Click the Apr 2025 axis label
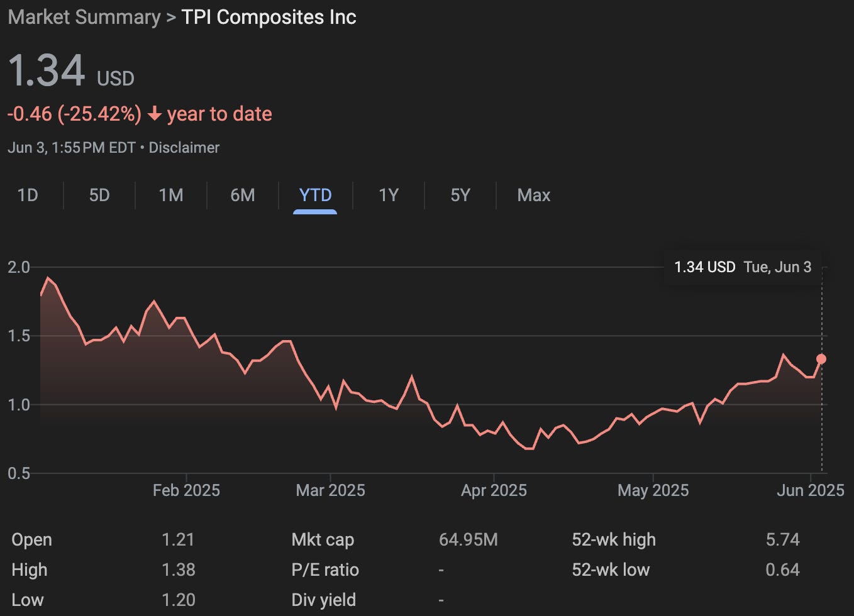Image resolution: width=854 pixels, height=616 pixels. tap(494, 490)
